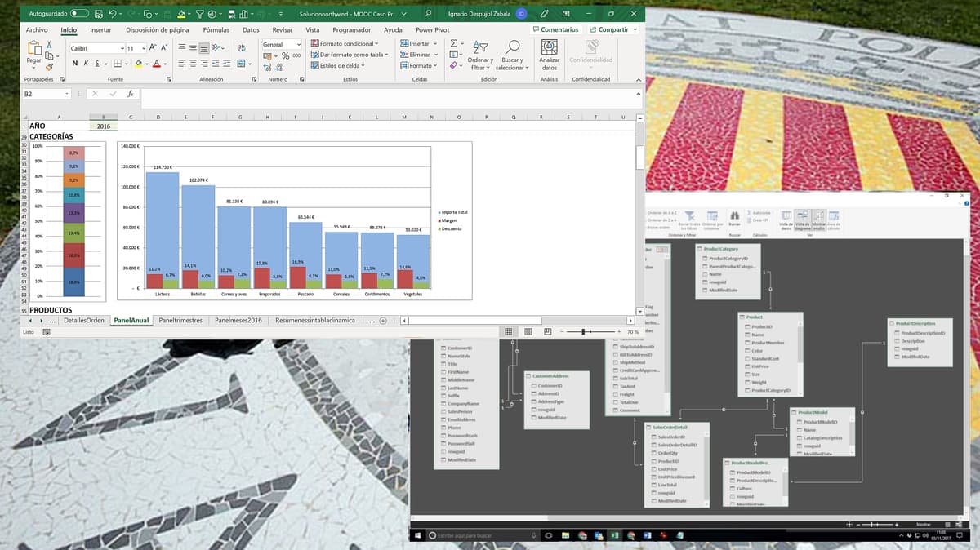Switch to Page Break Preview icon
The height and width of the screenshot is (550, 980).
[548, 332]
